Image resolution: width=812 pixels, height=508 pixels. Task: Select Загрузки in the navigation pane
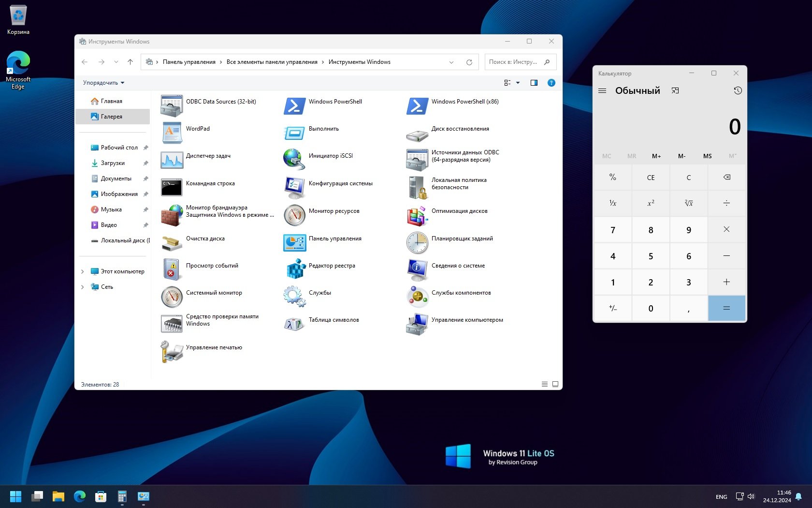pos(113,163)
